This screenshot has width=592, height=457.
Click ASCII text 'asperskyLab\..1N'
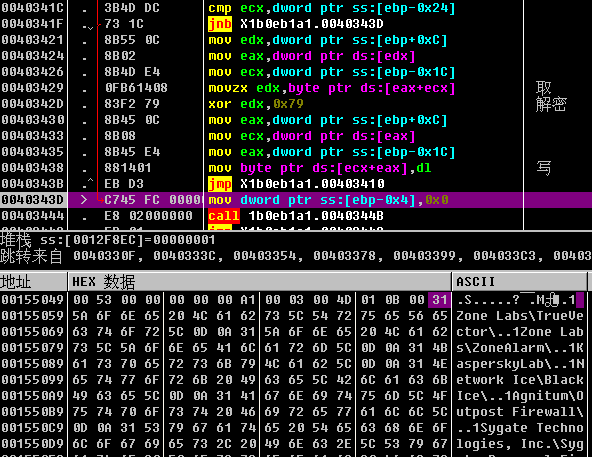pos(520,364)
